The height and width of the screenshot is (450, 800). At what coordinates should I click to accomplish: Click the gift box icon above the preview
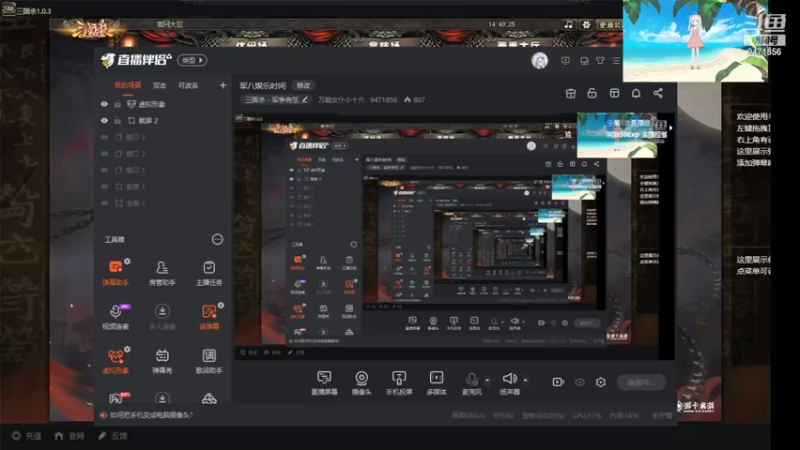point(570,93)
